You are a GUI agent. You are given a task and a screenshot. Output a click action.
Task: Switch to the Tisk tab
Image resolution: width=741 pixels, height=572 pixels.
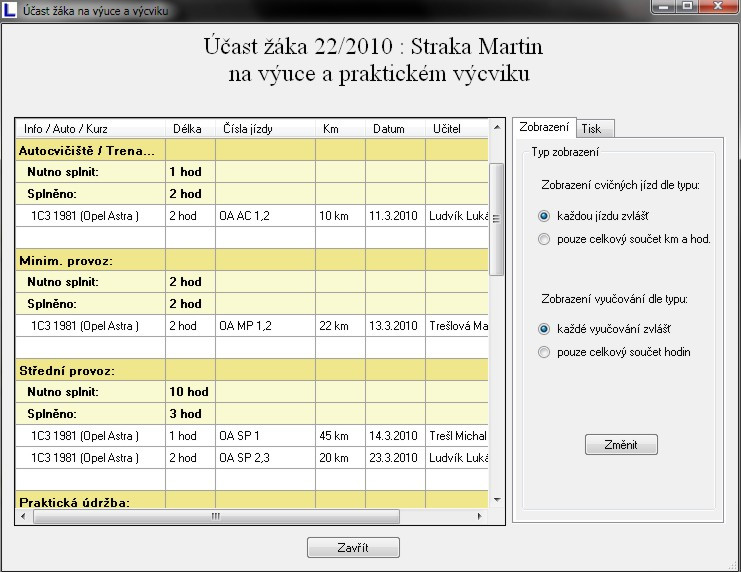coord(595,129)
